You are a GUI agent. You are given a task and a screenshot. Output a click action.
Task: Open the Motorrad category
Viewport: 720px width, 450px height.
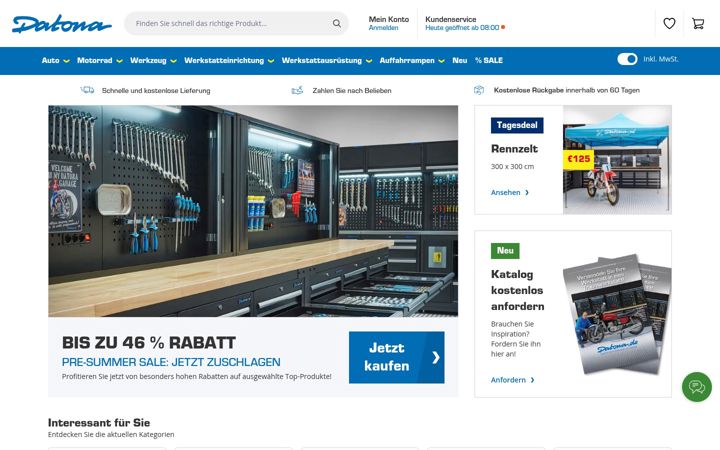95,60
